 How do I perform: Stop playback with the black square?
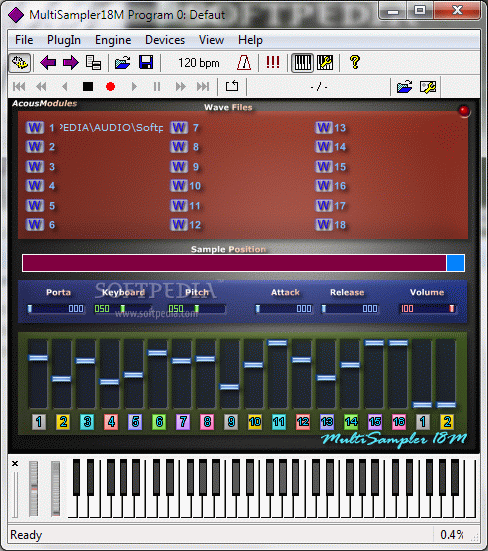point(88,86)
